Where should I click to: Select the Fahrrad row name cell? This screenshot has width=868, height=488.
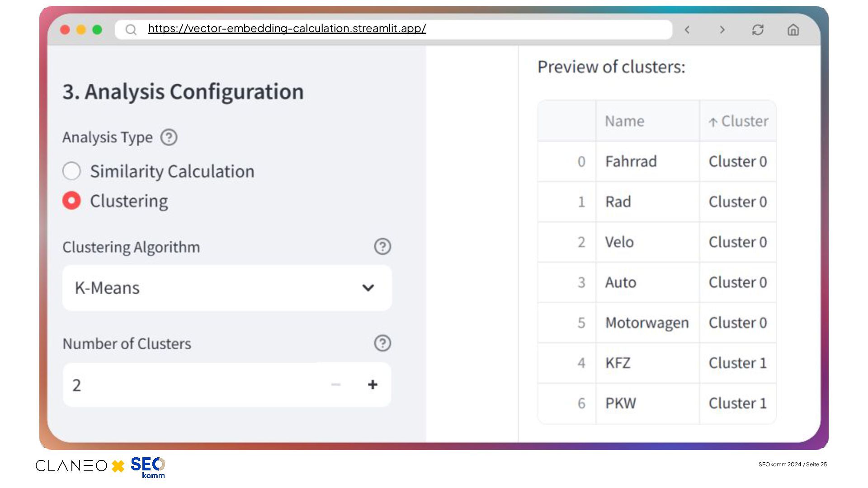click(631, 161)
